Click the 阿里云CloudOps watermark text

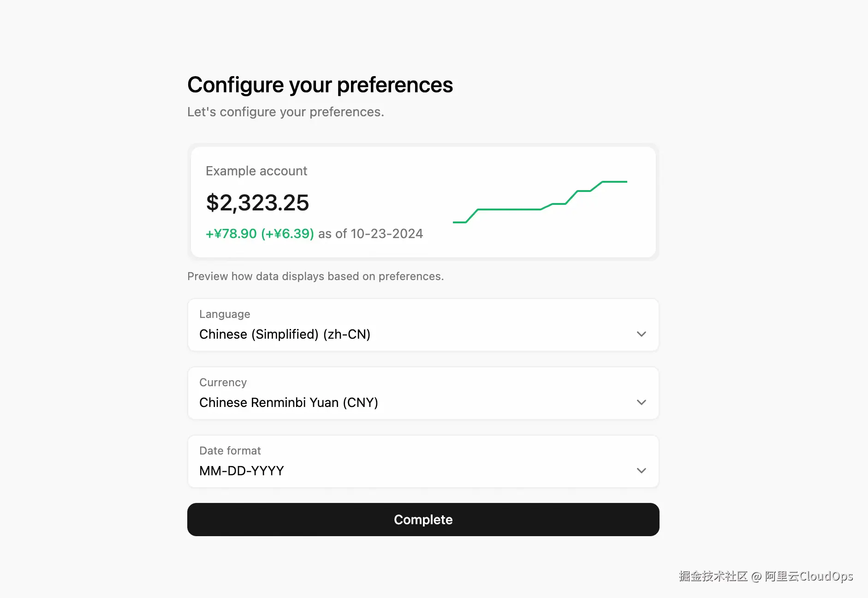[809, 576]
